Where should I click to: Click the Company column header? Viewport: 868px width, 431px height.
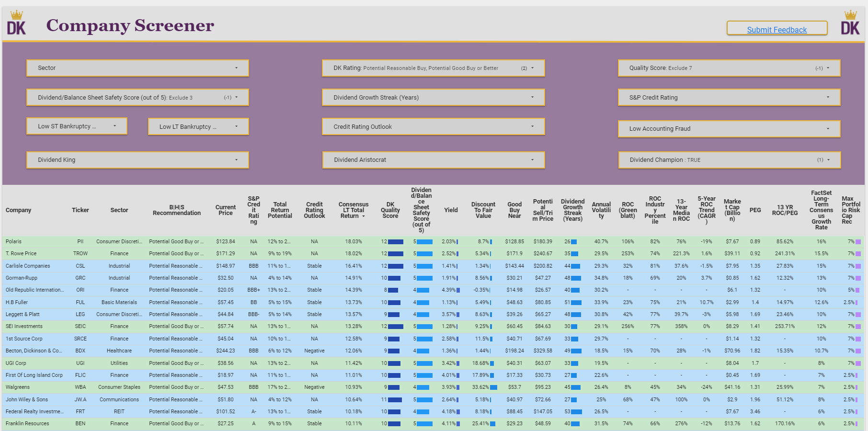[18, 210]
